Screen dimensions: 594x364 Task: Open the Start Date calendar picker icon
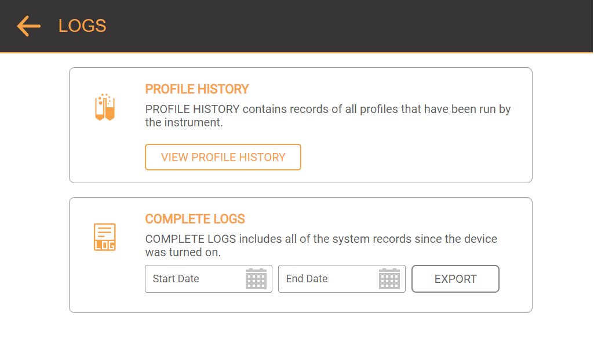[x=256, y=279]
